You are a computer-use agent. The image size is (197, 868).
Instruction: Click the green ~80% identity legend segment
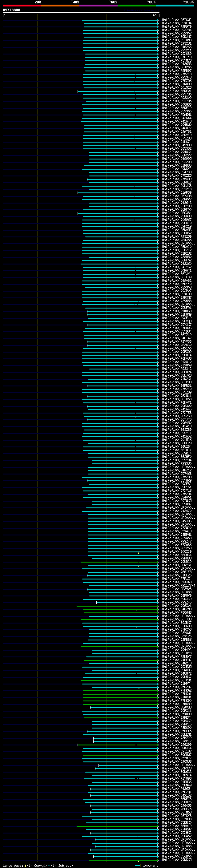pyautogui.click(x=137, y=6)
